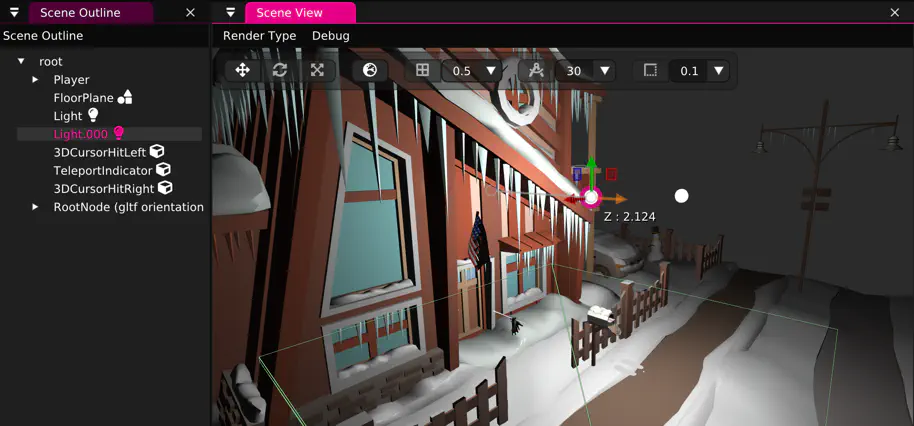Switch to the Scene View tab

[x=288, y=13]
